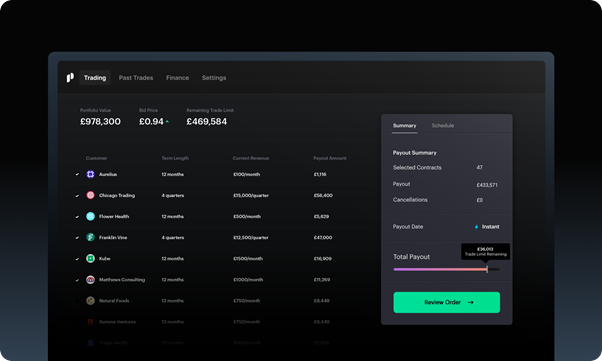This screenshot has height=361, width=602.
Task: Click the Instant lightning bolt icon
Action: (476, 227)
